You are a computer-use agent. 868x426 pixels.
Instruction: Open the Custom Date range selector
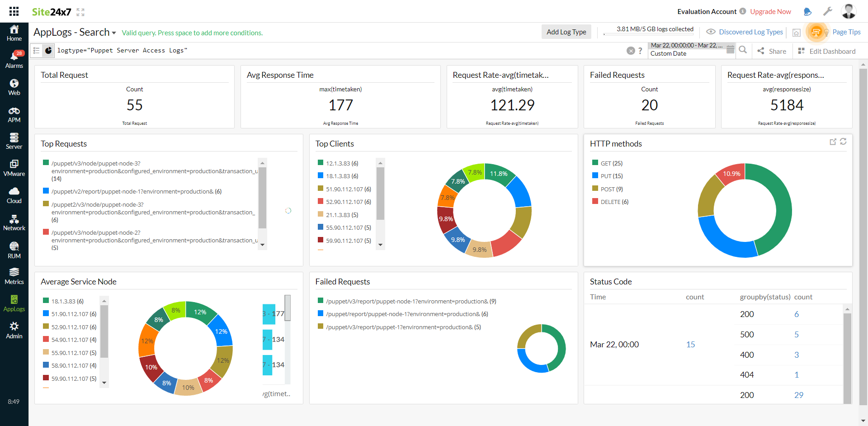click(x=668, y=53)
